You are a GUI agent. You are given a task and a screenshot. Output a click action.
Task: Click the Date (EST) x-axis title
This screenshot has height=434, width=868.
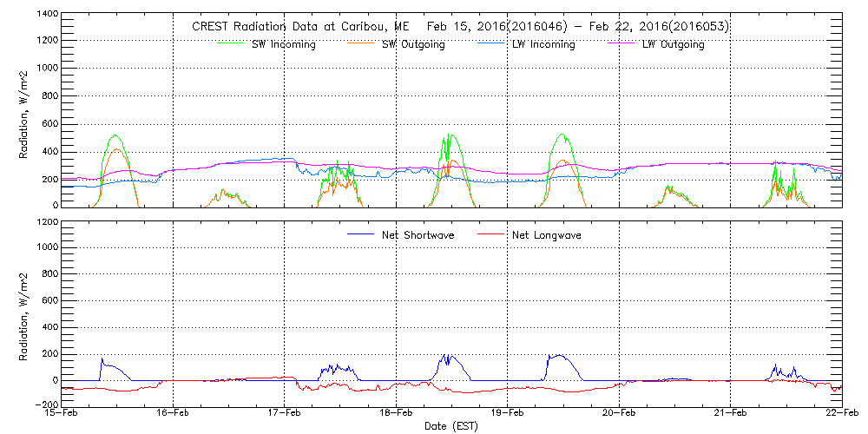[x=452, y=426]
